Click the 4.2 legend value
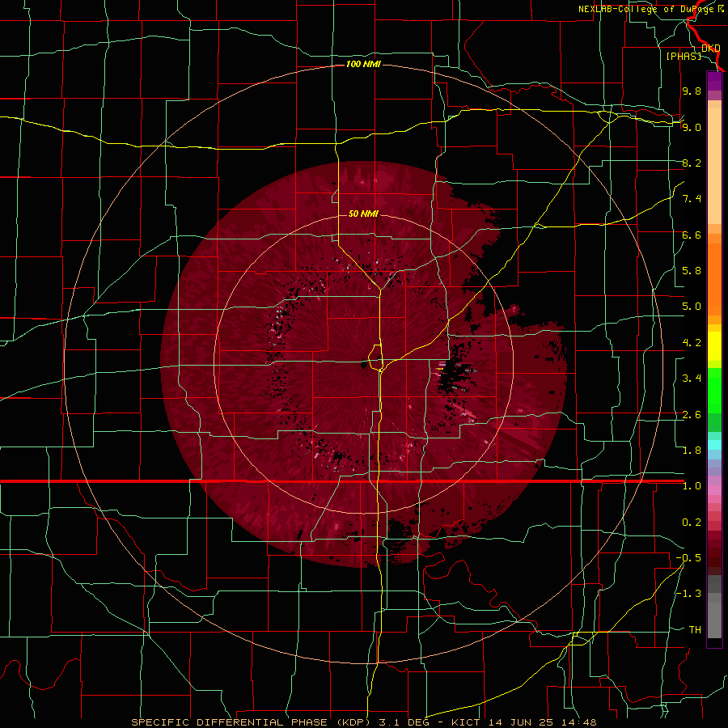 point(692,343)
